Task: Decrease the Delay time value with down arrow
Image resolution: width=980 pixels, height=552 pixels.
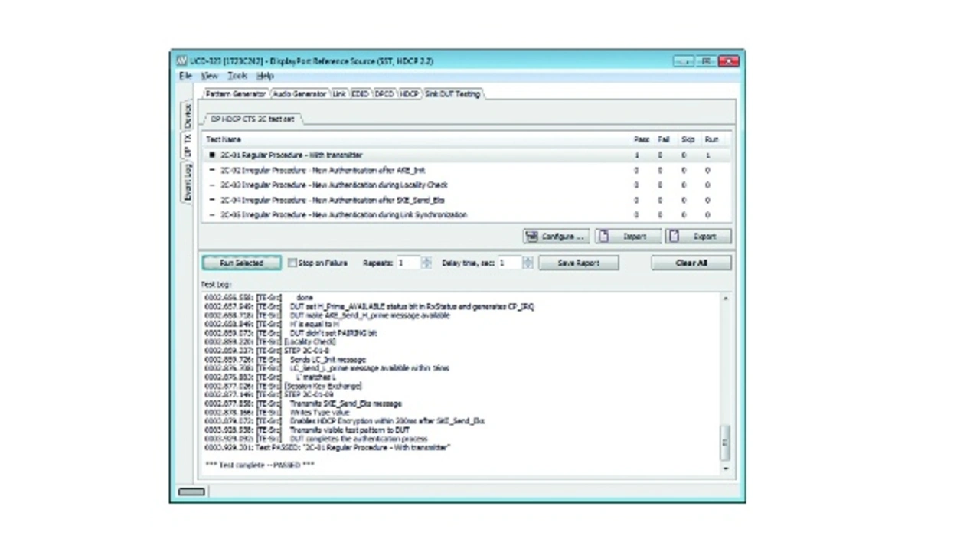Action: click(528, 266)
